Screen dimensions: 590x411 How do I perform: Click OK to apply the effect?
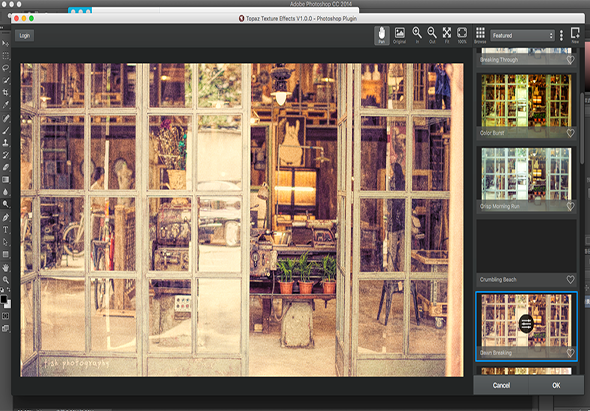[556, 385]
